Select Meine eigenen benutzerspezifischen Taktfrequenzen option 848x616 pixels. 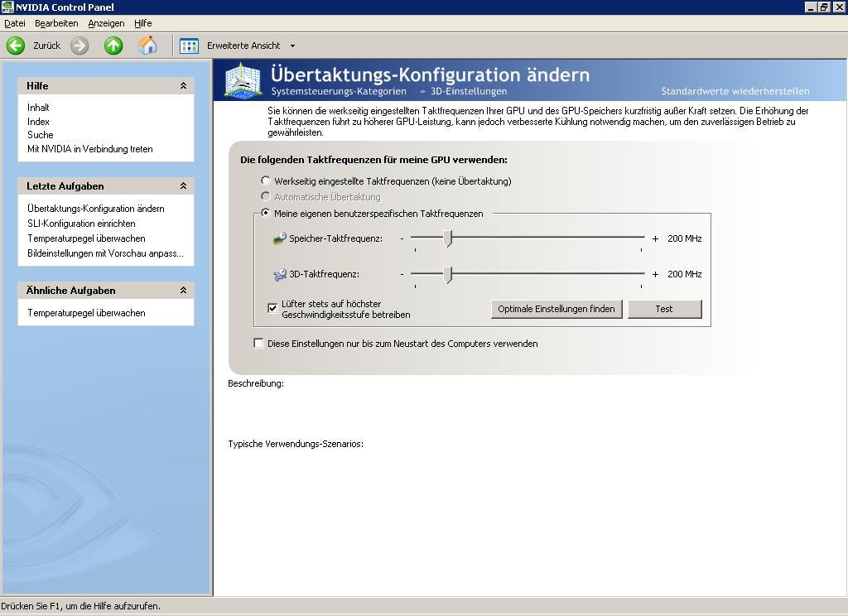tap(266, 213)
